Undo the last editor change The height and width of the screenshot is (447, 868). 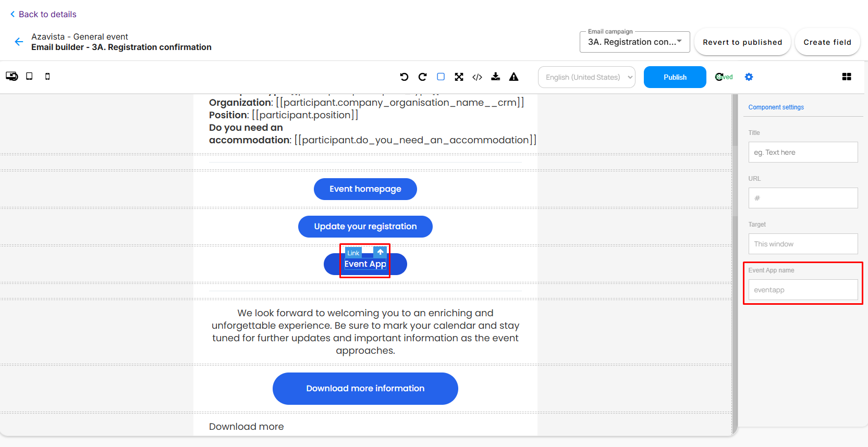point(404,77)
